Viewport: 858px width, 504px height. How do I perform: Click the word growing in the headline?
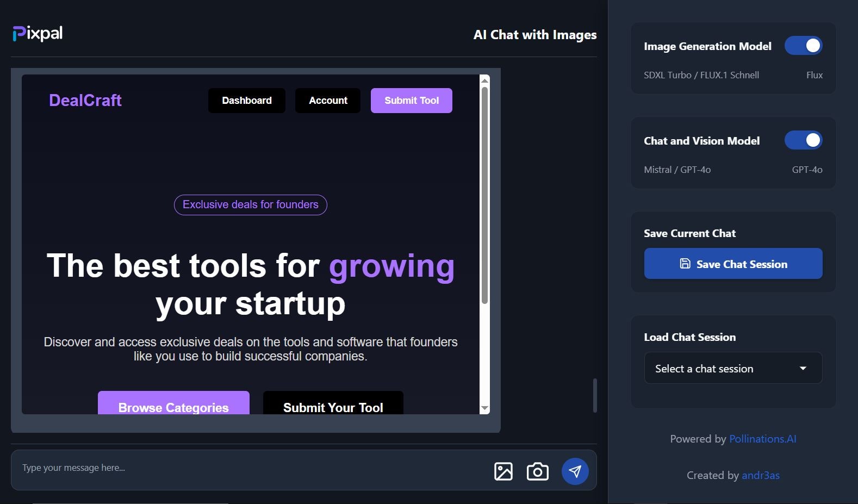point(391,266)
